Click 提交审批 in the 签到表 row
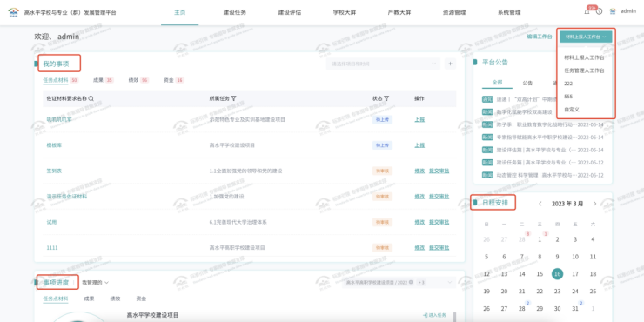This screenshot has height=322, width=644. tap(439, 171)
